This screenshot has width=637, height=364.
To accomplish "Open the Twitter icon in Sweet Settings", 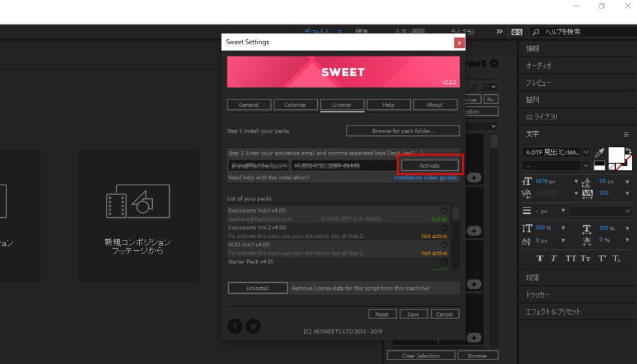I will tap(253, 326).
